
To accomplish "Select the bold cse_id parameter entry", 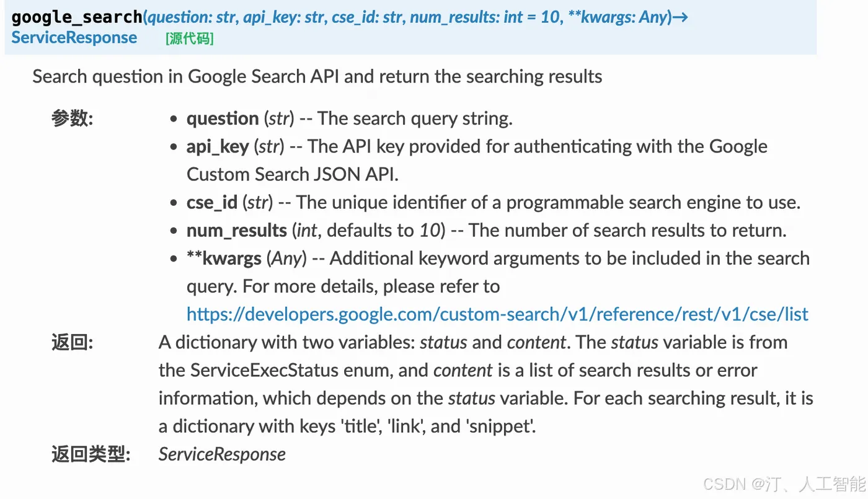I will pyautogui.click(x=211, y=202).
